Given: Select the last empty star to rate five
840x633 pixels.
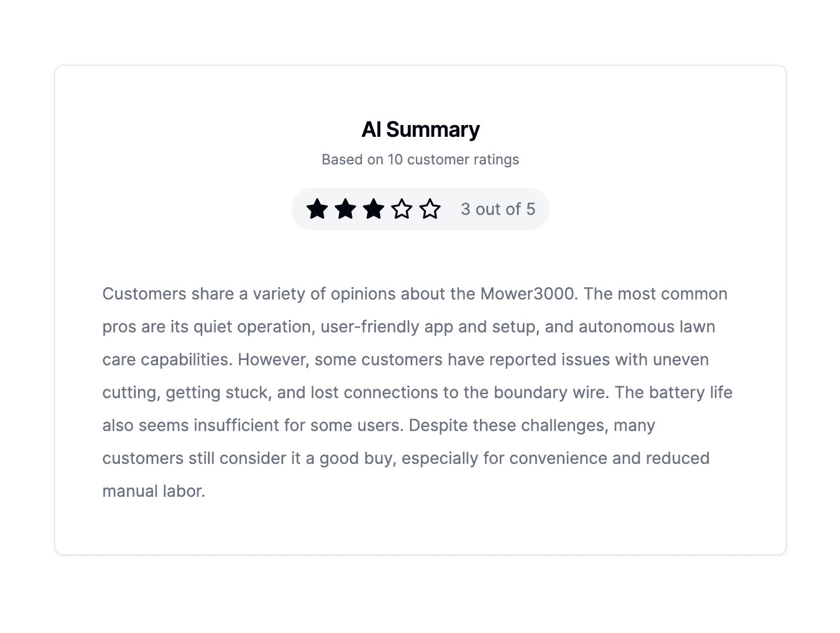Looking at the screenshot, I should [430, 208].
